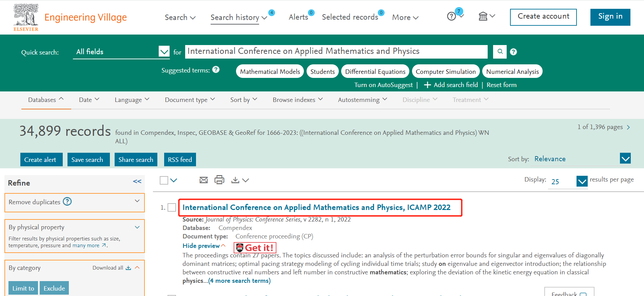Image resolution: width=644 pixels, height=296 pixels.
Task: Click Exclude button
Action: point(54,288)
